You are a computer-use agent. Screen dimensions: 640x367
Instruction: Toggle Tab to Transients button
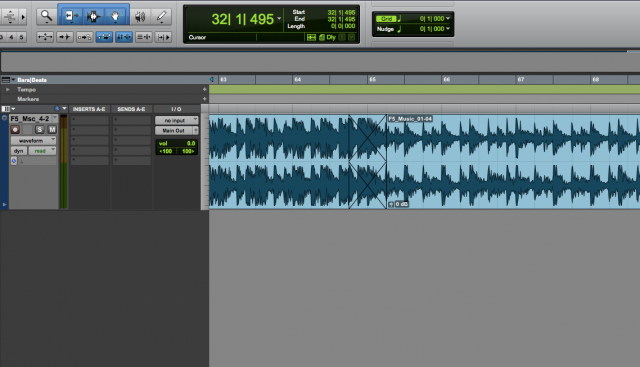coord(64,37)
